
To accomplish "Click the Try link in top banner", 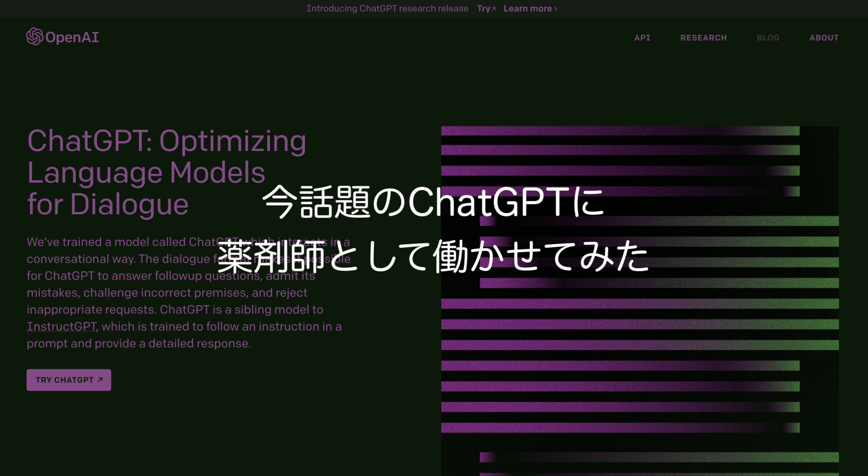I will pos(486,9).
